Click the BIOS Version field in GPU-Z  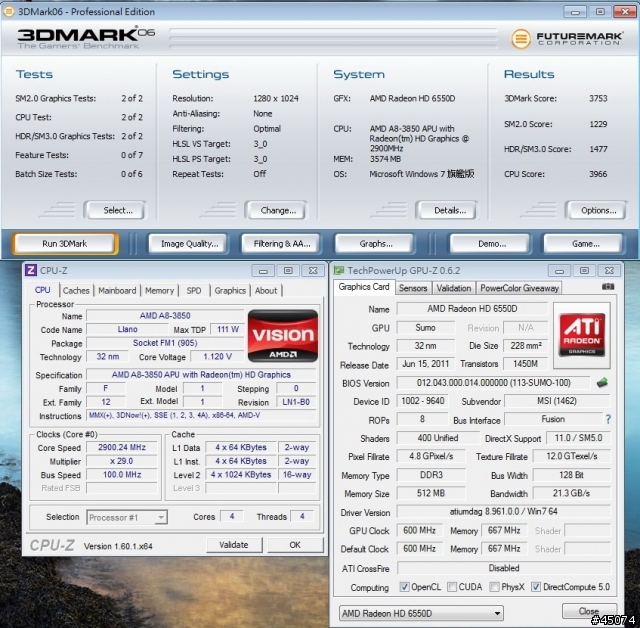tap(493, 383)
